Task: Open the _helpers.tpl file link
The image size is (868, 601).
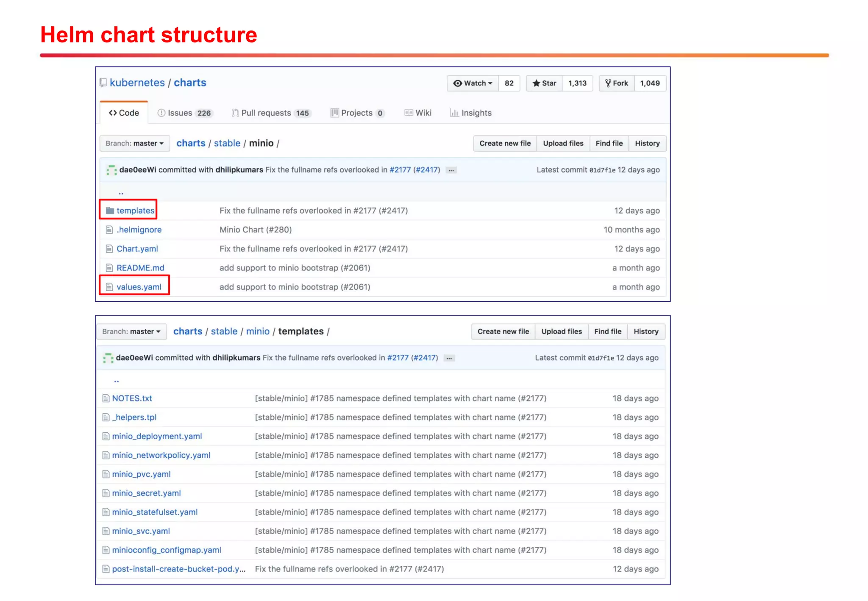Action: 134,417
